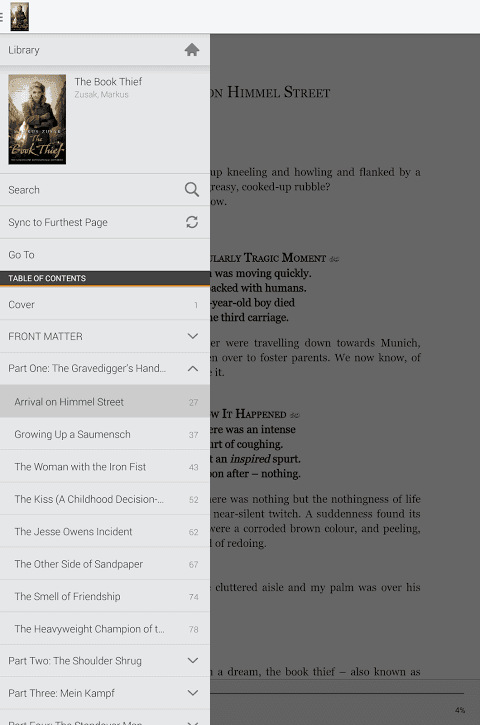Expand Part Two: The Shoulder Shrug
480x725 pixels.
(x=192, y=661)
